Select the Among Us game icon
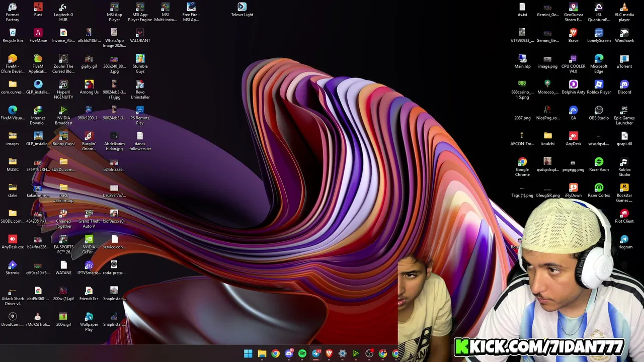Screen dimensions: 644x362 89,87
